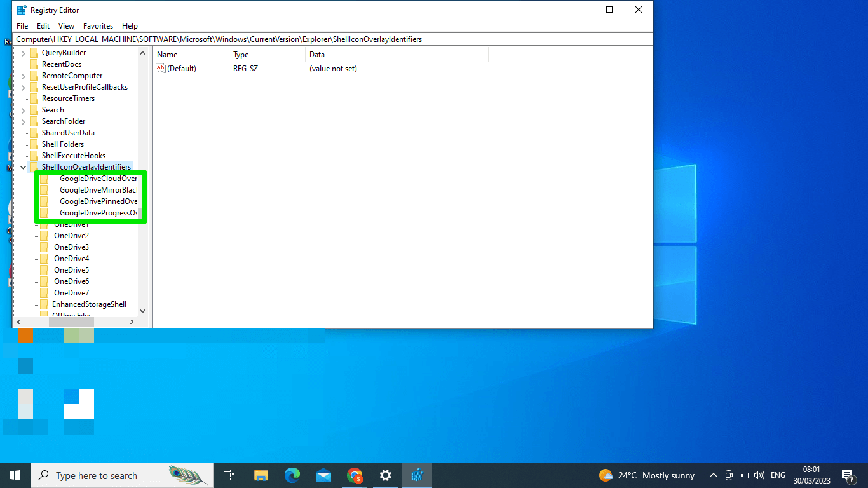Select the OneDrive4 folder icon

[x=44, y=259]
